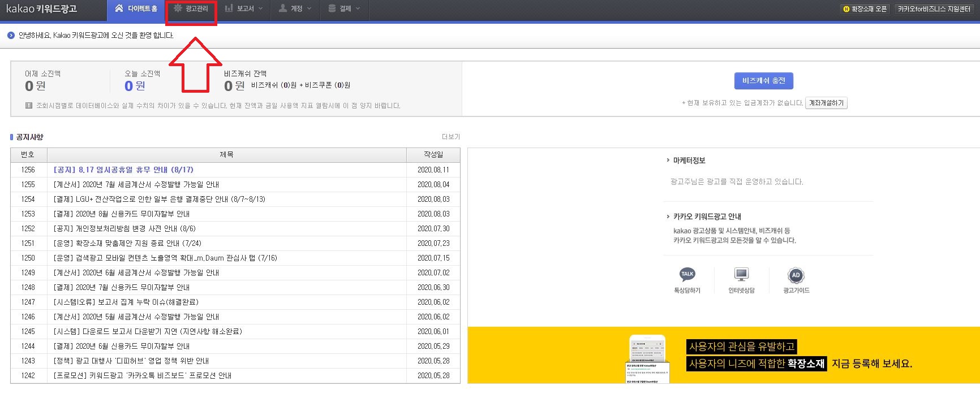Click the phone image in the banner
Viewport: 980px width, 407px height.
click(648, 360)
